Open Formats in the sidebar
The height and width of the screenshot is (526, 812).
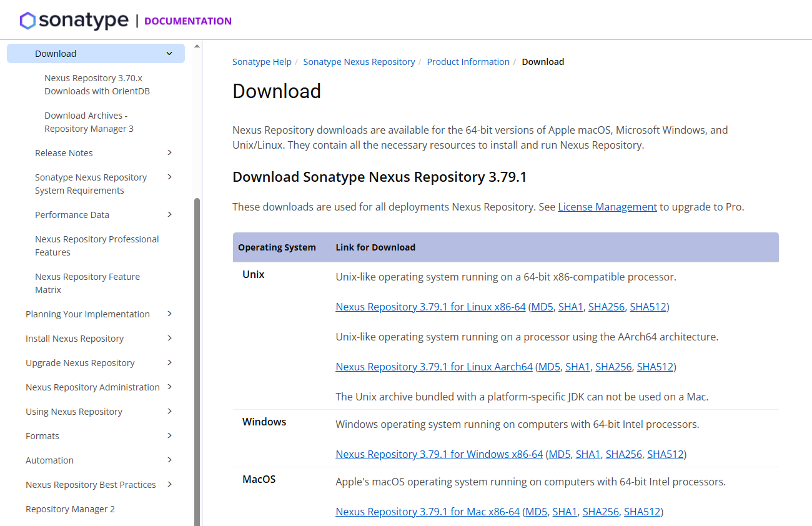pos(42,436)
